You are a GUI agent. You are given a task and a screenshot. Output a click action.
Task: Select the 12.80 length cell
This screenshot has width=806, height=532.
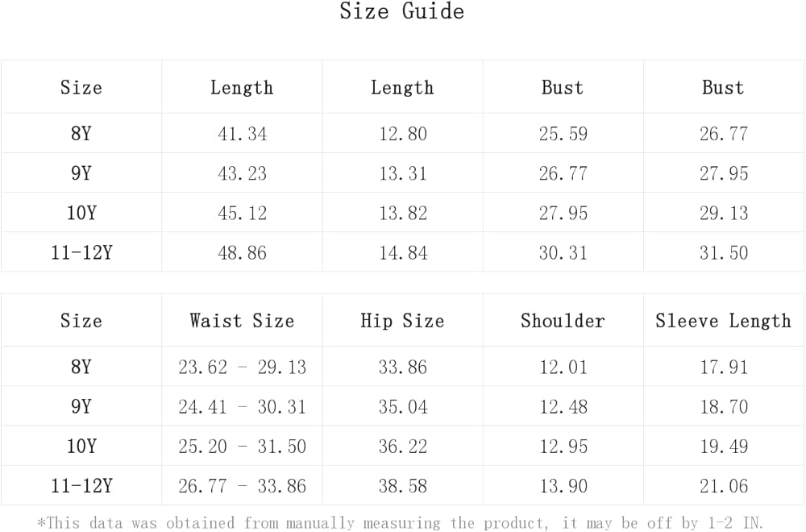point(403,134)
